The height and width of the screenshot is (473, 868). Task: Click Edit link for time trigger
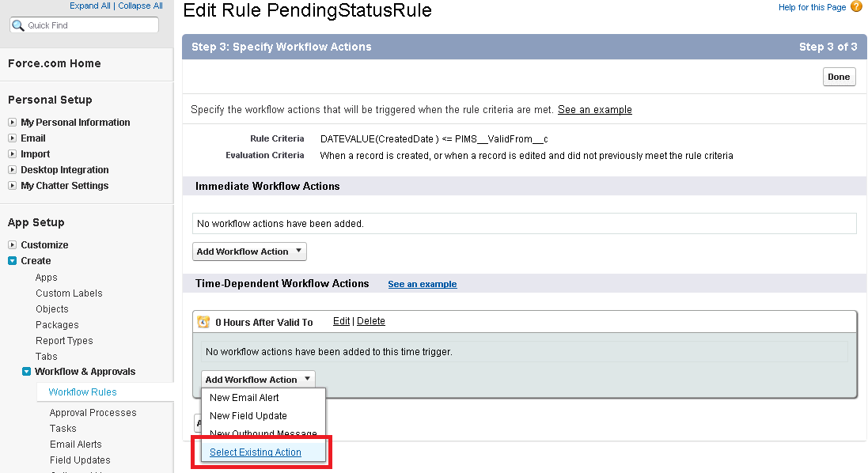point(341,321)
